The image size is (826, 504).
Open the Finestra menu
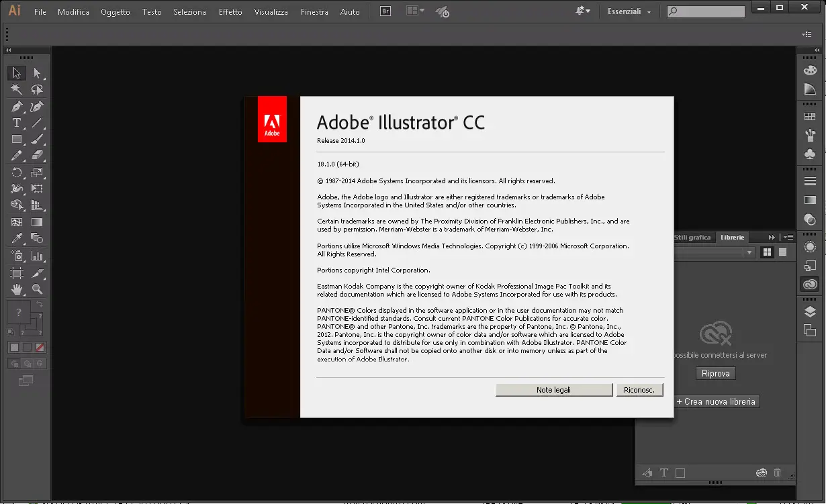click(x=314, y=12)
